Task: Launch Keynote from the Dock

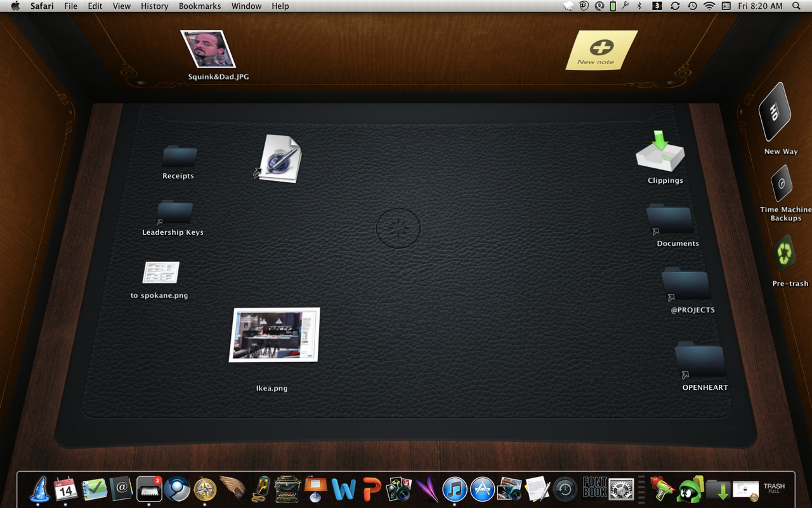Action: (315, 489)
